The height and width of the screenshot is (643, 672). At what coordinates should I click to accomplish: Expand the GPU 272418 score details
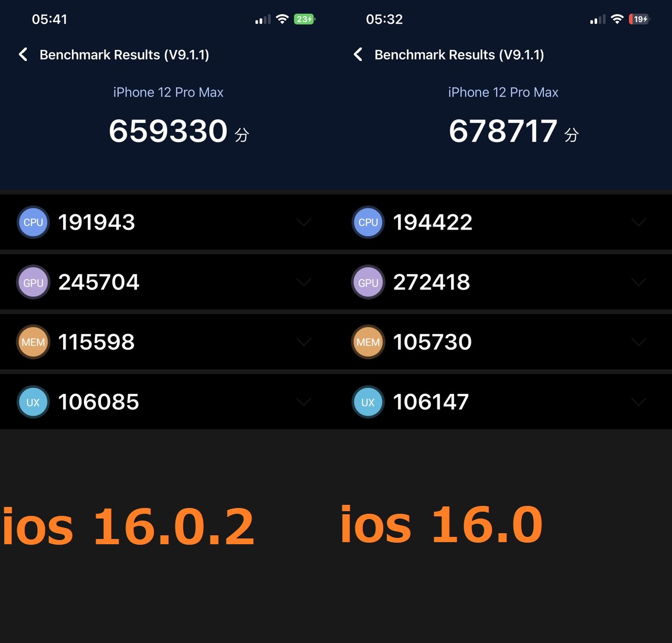(638, 282)
